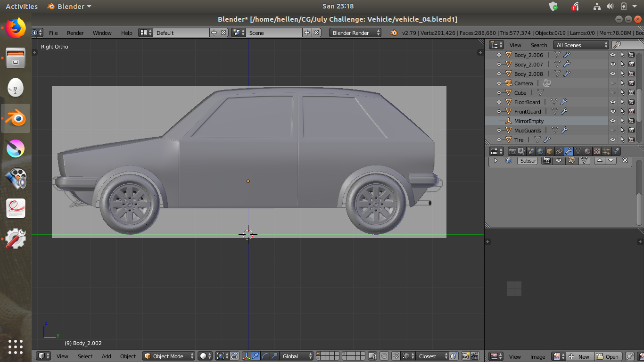Open the Object Mode dropdown
This screenshot has height=362, width=644.
169,356
